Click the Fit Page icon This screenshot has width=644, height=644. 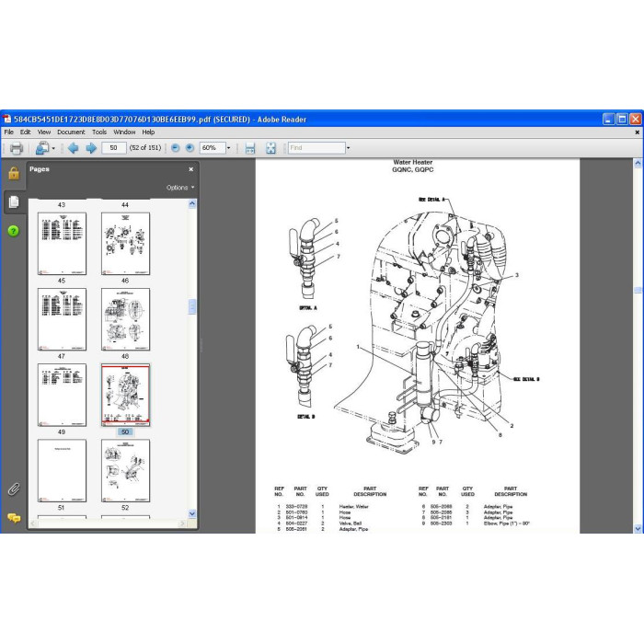[x=270, y=148]
